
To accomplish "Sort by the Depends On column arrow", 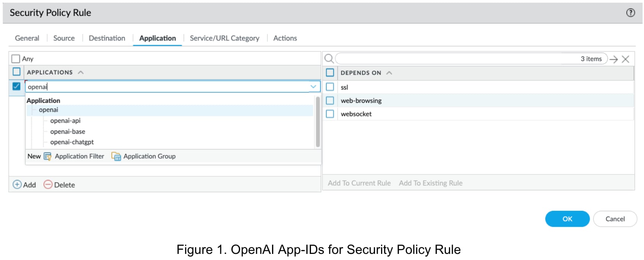I will coord(389,73).
